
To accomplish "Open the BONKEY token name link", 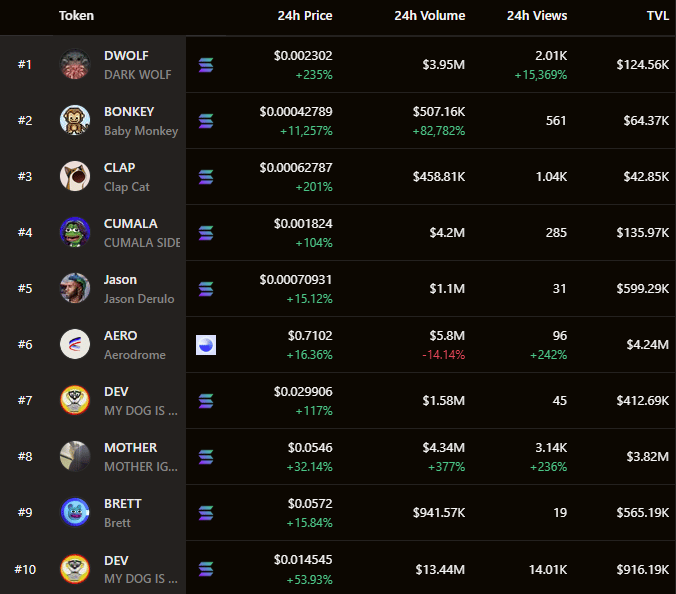I will 129,112.
